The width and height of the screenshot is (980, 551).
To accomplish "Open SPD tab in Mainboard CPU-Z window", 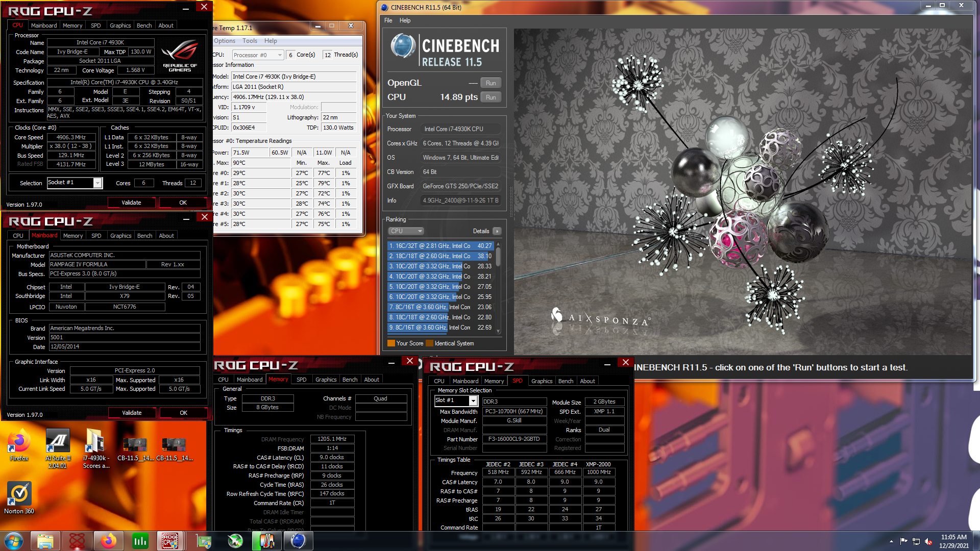I will pyautogui.click(x=96, y=236).
